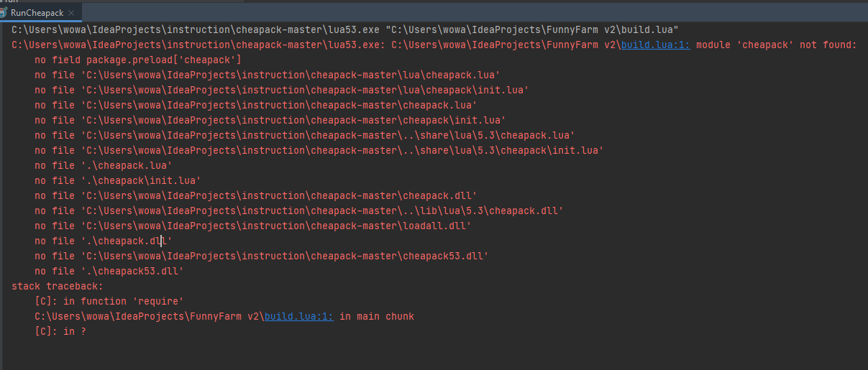Click the line ending with loadall.dll
The image size is (868, 370).
click(x=253, y=226)
